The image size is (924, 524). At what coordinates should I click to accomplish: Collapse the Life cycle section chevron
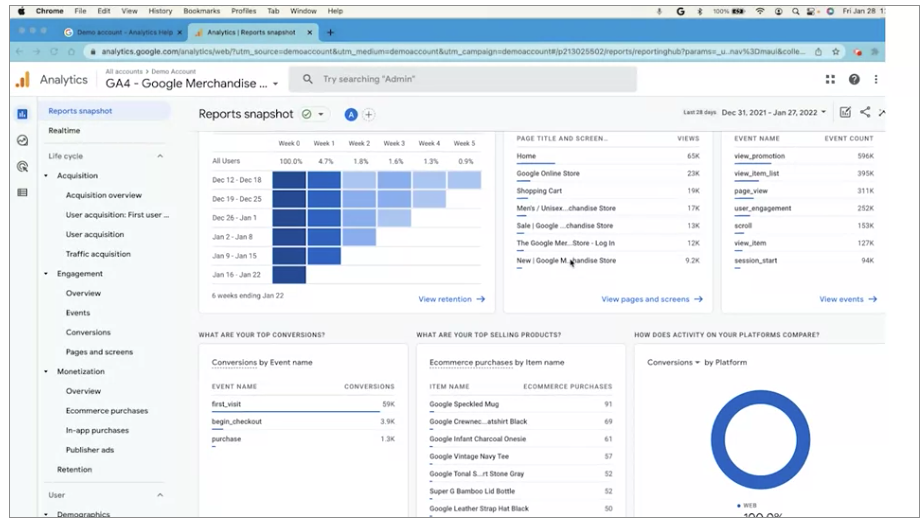click(x=160, y=156)
